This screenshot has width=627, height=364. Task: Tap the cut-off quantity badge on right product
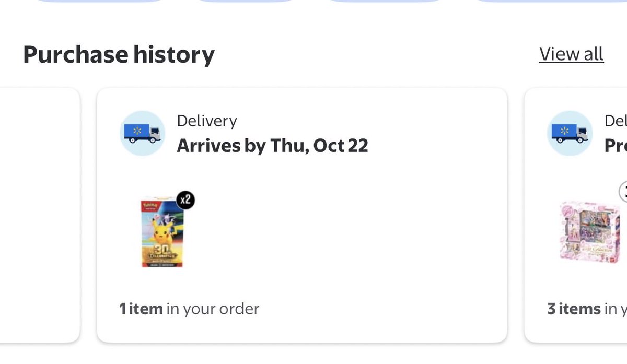(623, 192)
